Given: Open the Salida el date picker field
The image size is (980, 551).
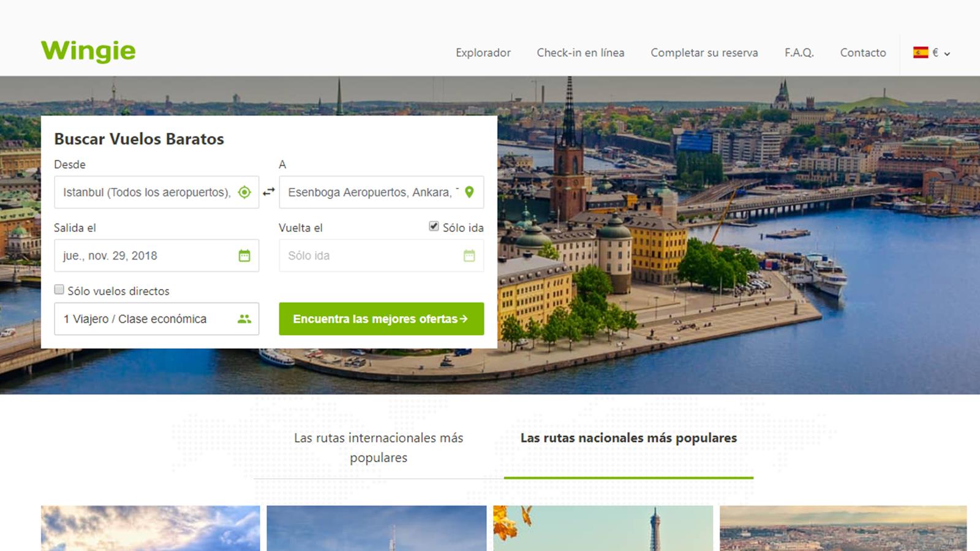Looking at the screenshot, I should click(x=147, y=256).
